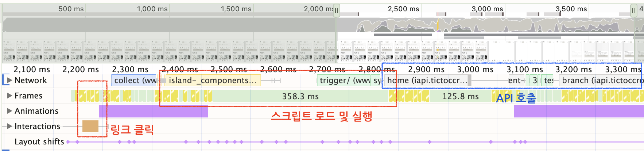Expand the Frames track
Viewport: 644px width, 151px height.
tap(10, 96)
